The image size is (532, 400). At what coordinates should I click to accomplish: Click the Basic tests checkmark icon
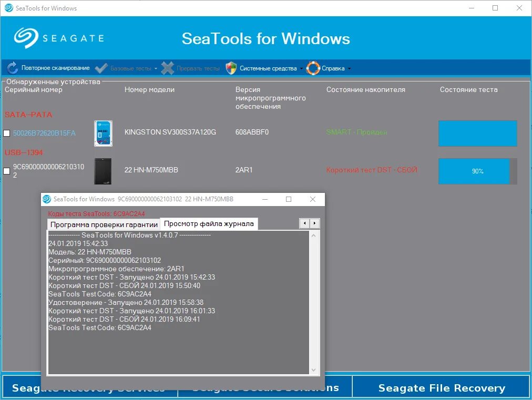(101, 68)
